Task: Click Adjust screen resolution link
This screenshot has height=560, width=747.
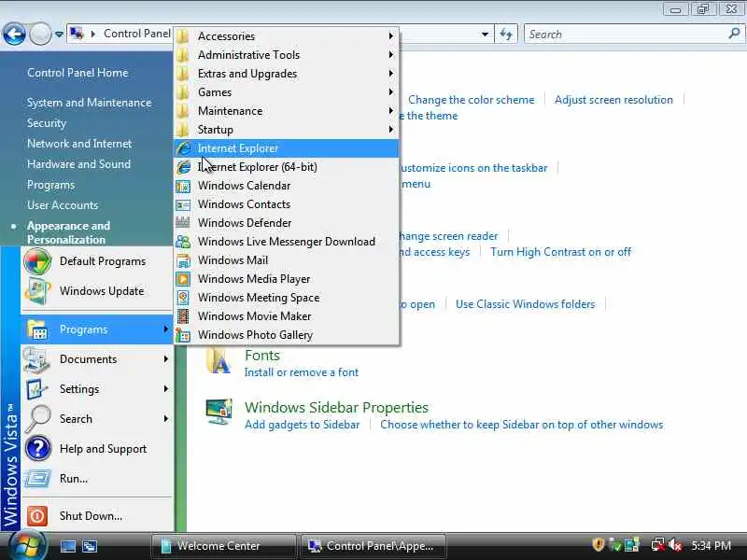Action: click(613, 100)
